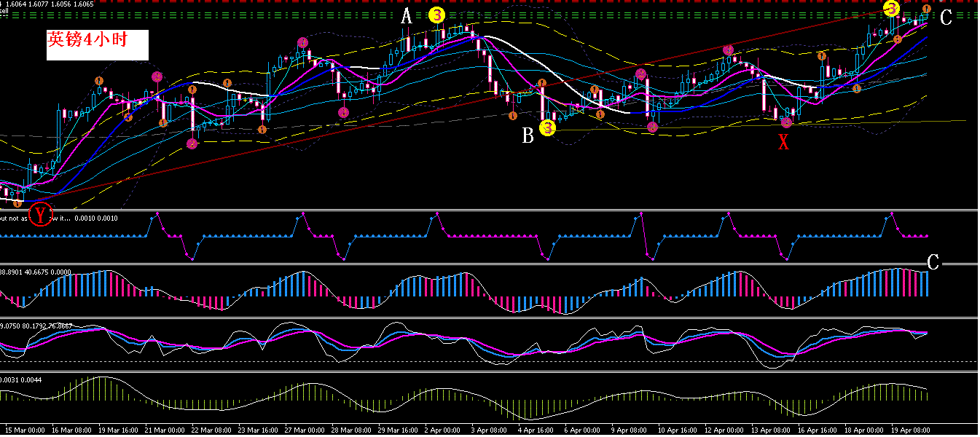Screen dimensions: 980x437
Task: Pick the 27 Mar 00:00 time label
Action: [305, 430]
